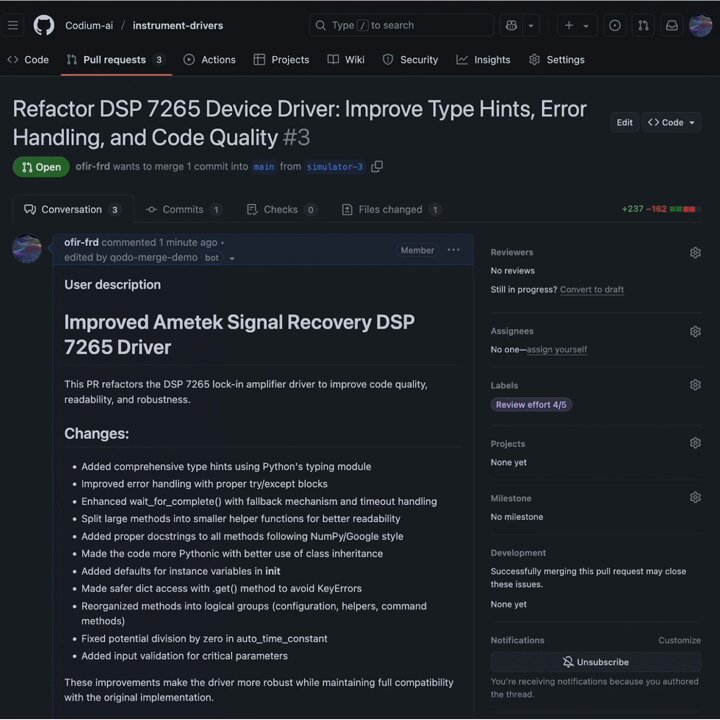The width and height of the screenshot is (720, 720).
Task: Open the Copilot chat icon
Action: tap(511, 25)
